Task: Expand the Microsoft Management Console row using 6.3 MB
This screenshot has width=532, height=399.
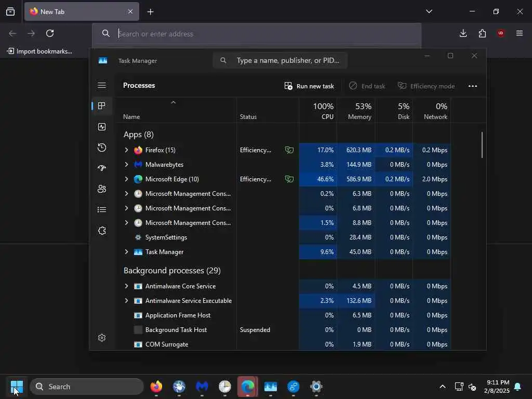Action: pos(127,194)
